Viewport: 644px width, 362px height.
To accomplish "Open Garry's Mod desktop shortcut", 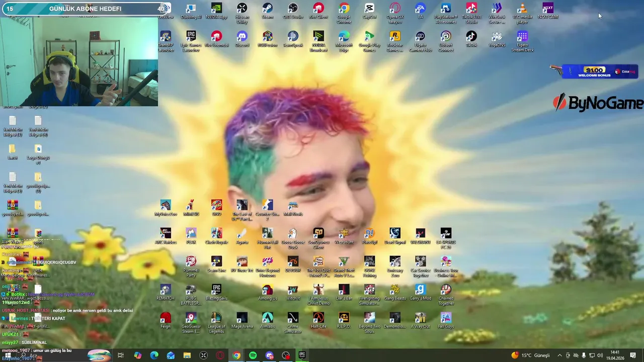I will (420, 292).
